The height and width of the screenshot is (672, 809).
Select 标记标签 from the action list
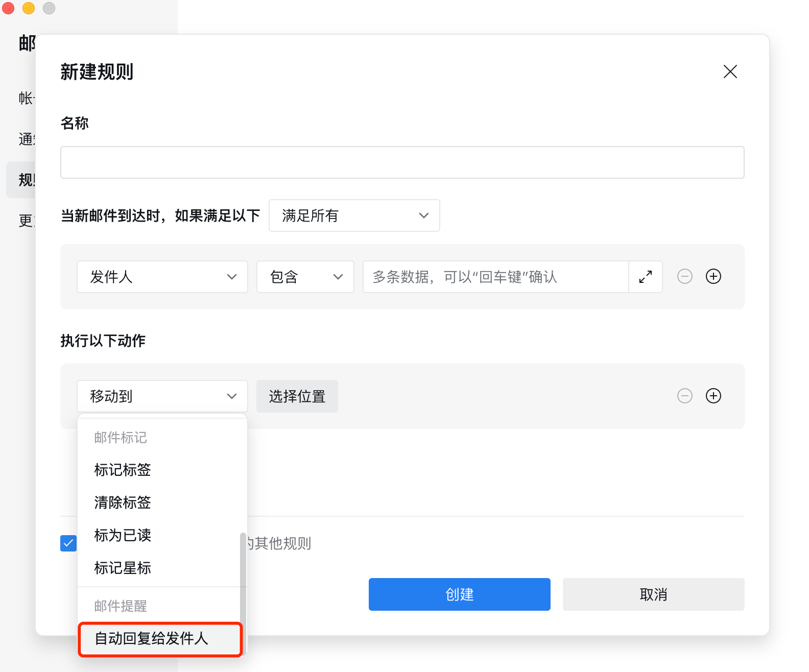click(159, 470)
